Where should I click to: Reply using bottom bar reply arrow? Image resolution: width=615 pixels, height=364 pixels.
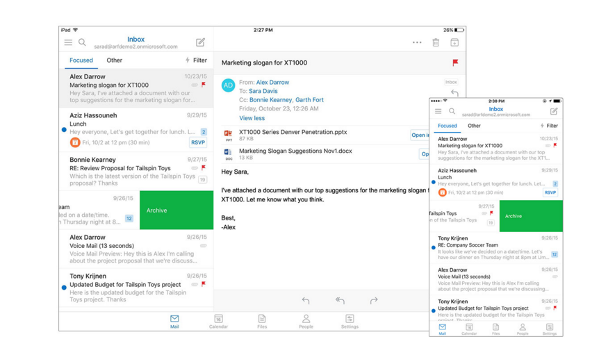click(306, 301)
